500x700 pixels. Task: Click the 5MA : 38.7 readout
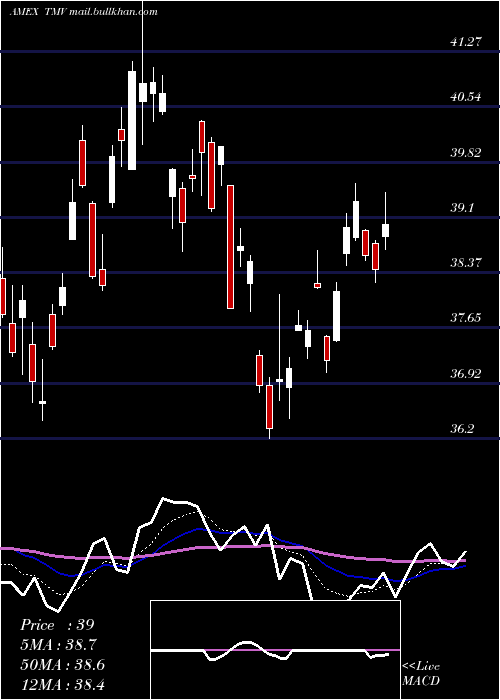click(x=58, y=645)
